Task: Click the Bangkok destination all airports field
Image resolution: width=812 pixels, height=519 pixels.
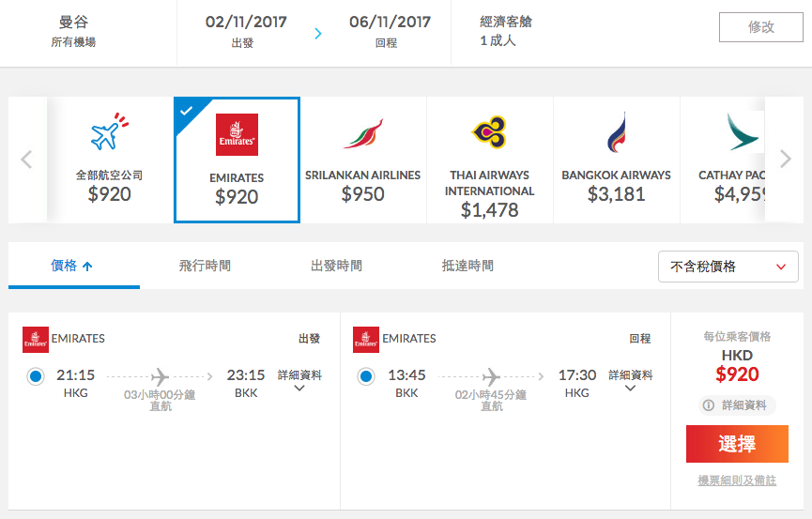Action: pyautogui.click(x=73, y=31)
